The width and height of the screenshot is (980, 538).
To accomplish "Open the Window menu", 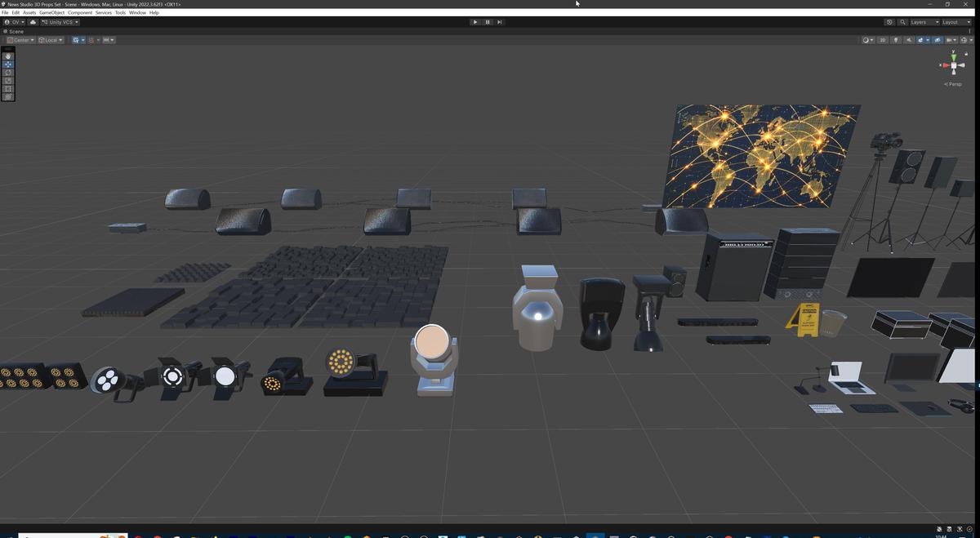I will pyautogui.click(x=137, y=13).
